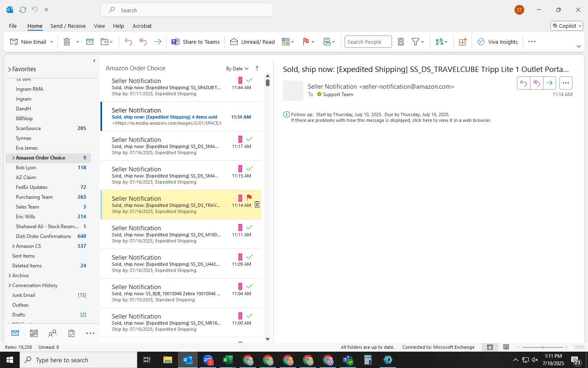
Task: Open the Copilot dropdown
Action: (567, 26)
